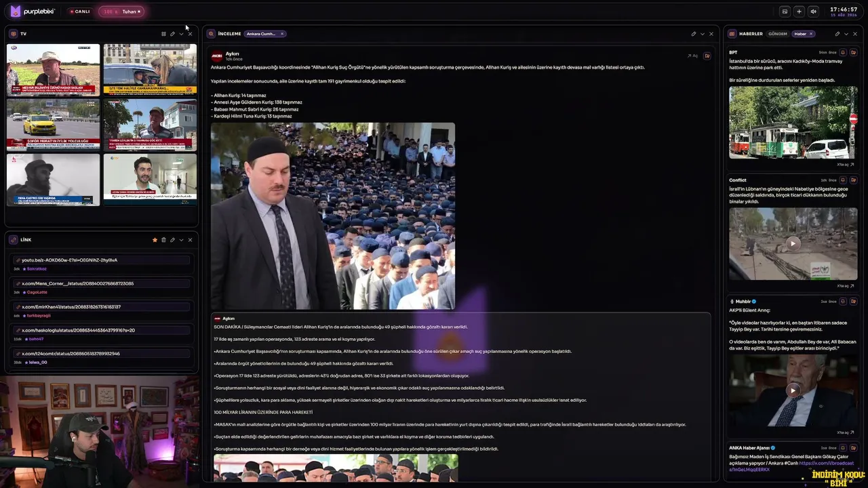Edit the LİNK panel

[x=172, y=240]
